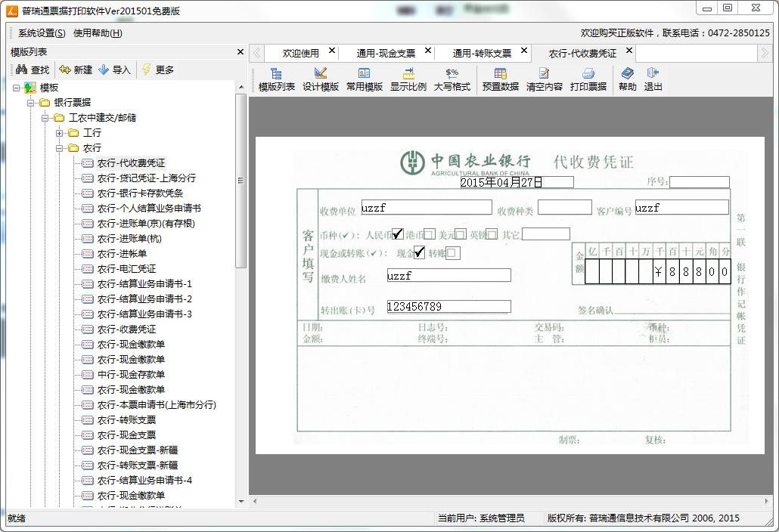Select 农行-现金支票-新疆 template
This screenshot has height=532, width=779.
coord(138,450)
